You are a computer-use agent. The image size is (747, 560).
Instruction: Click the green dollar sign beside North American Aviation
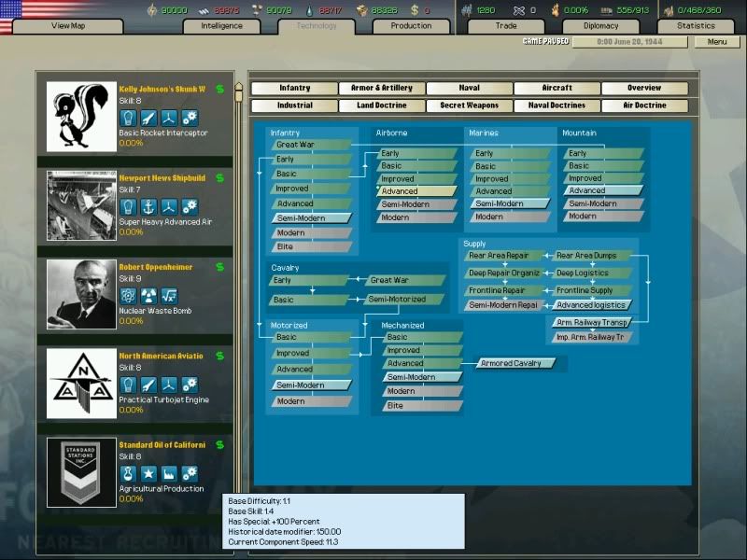coord(219,357)
